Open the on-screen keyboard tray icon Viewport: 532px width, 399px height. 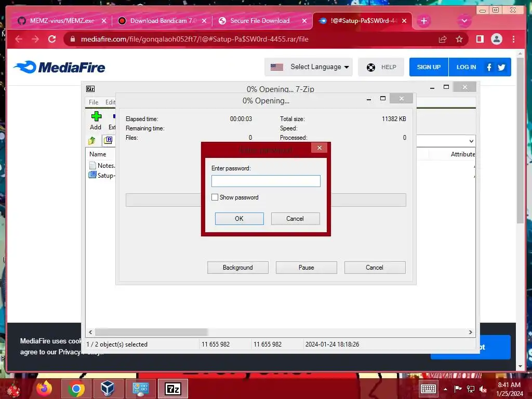(x=428, y=389)
